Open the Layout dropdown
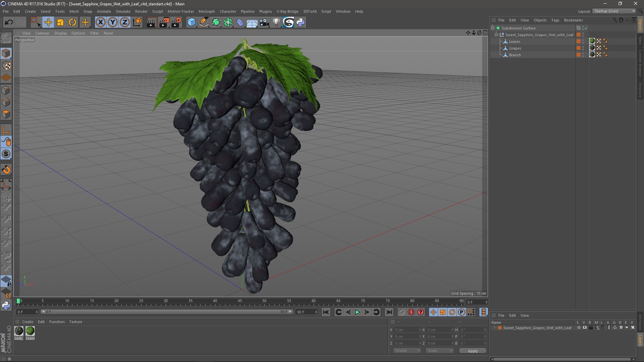The width and height of the screenshot is (644, 362). tap(614, 11)
